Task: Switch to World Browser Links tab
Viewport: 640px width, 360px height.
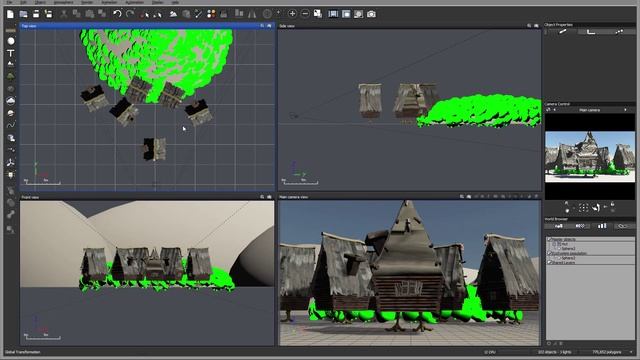Action: coord(623,226)
